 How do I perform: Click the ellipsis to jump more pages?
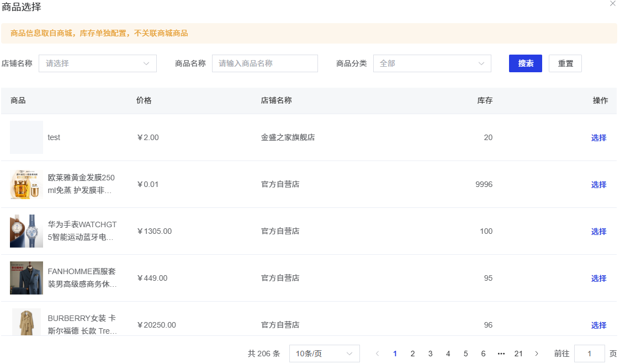tap(501, 354)
